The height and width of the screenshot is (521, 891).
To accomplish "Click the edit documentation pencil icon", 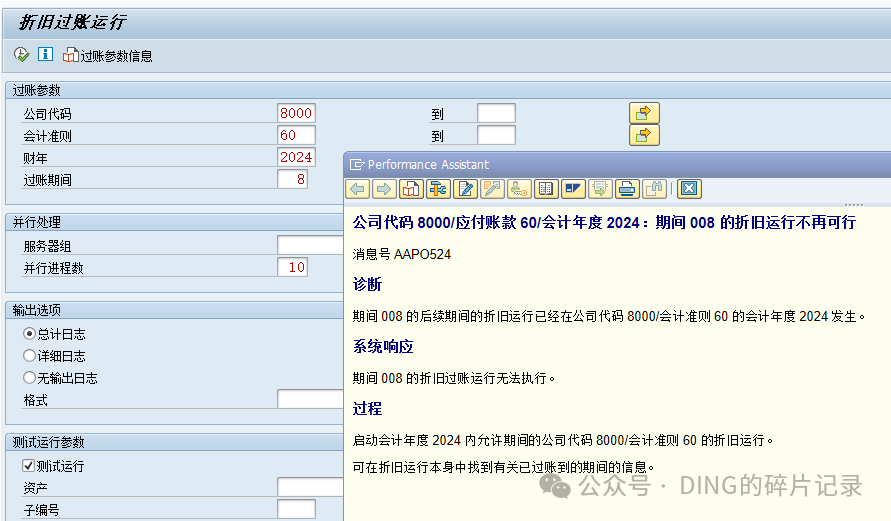I will point(466,189).
